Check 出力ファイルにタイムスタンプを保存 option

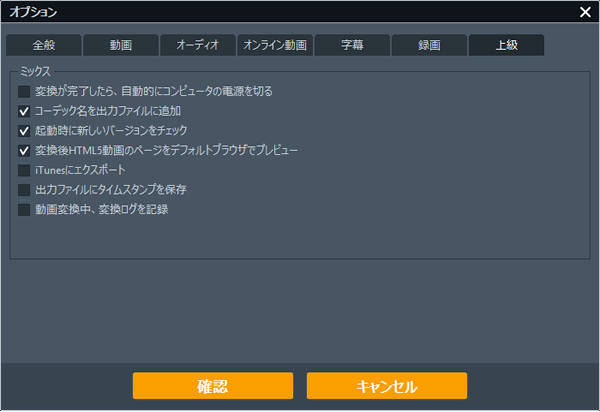point(25,190)
